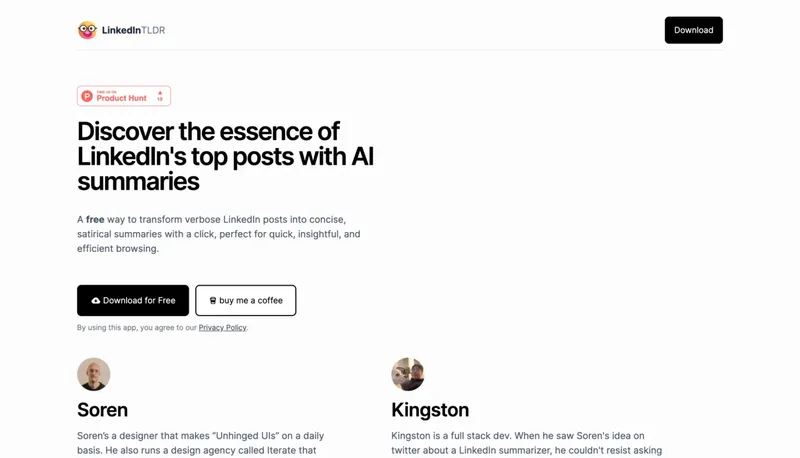
Task: Click Kingston's profile avatar
Action: coord(408,374)
